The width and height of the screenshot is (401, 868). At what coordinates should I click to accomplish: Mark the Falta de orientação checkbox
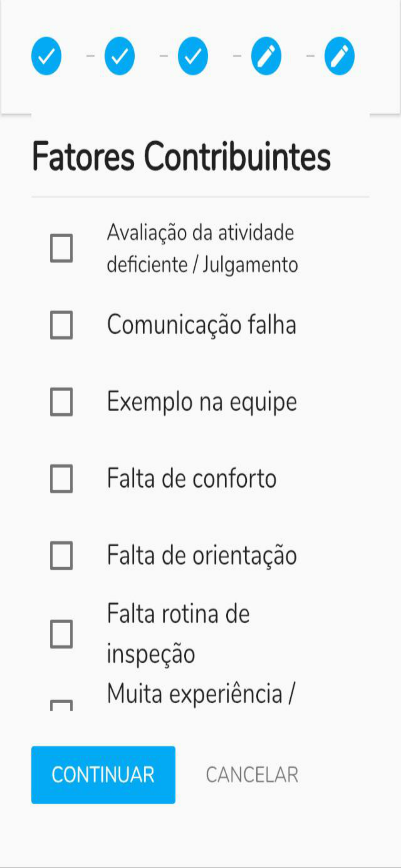pyautogui.click(x=61, y=556)
